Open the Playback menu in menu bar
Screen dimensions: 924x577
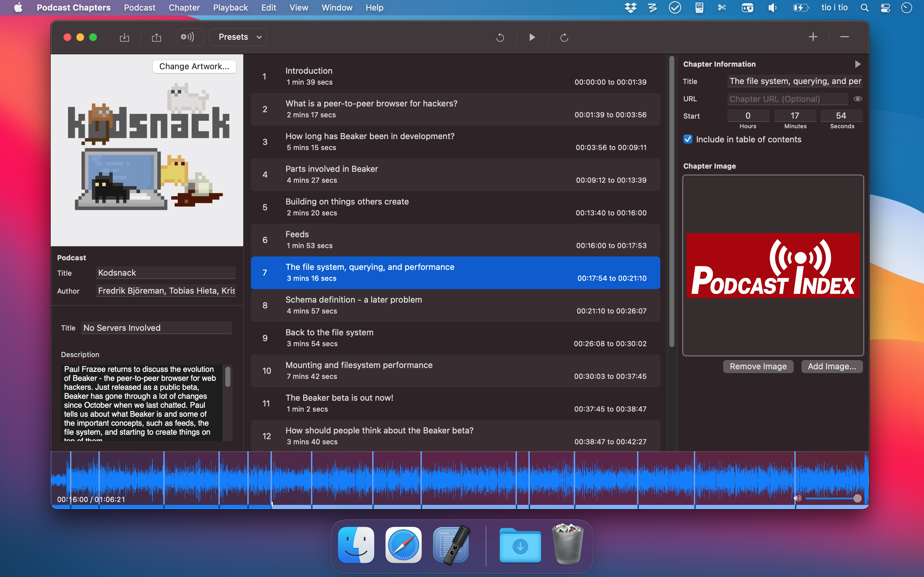point(231,7)
